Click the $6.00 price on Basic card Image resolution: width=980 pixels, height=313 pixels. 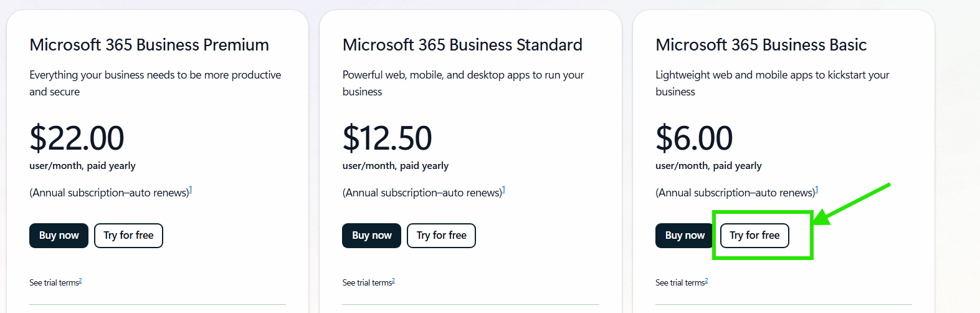click(694, 138)
